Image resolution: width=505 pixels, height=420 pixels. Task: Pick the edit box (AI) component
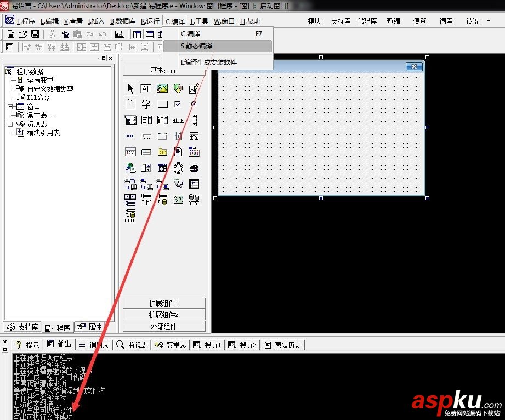[146, 88]
